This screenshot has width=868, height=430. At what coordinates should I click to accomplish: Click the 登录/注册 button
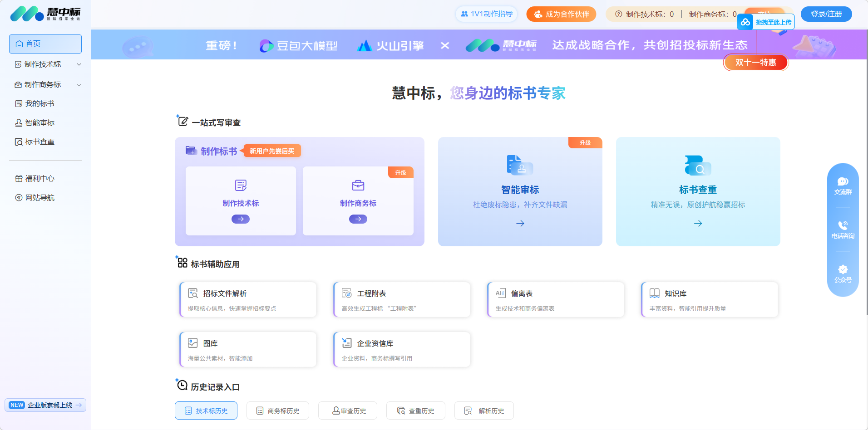click(826, 14)
